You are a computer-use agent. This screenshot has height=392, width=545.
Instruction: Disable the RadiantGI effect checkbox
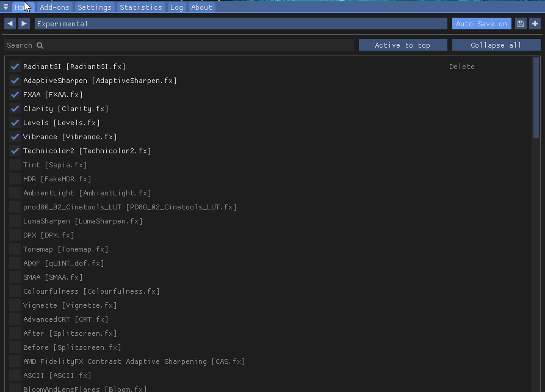point(15,67)
